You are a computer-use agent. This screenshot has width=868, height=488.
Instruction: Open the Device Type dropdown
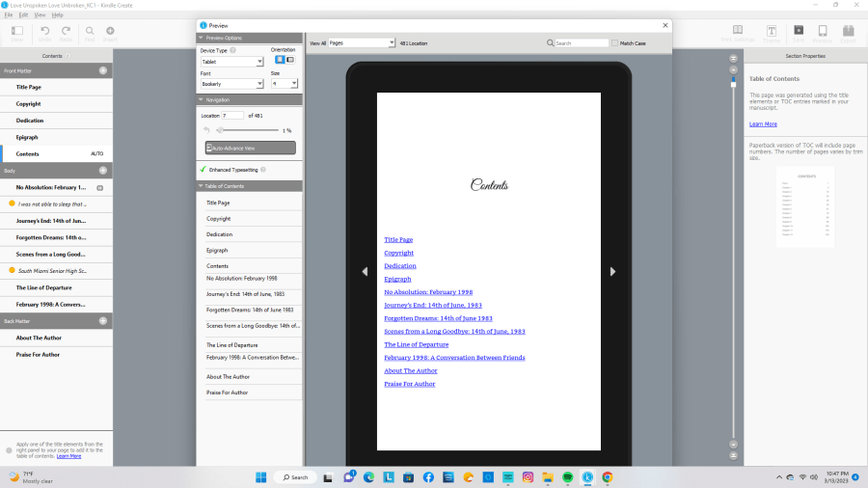(x=232, y=62)
